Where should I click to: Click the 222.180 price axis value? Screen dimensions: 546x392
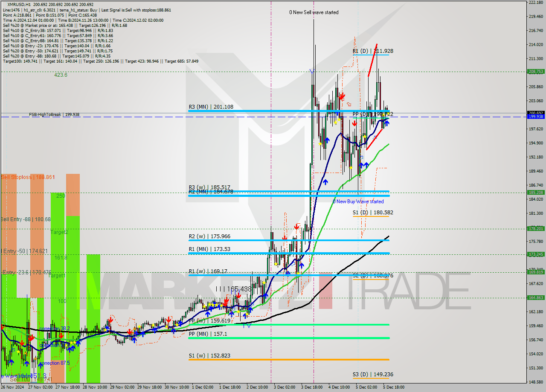[536, 3]
